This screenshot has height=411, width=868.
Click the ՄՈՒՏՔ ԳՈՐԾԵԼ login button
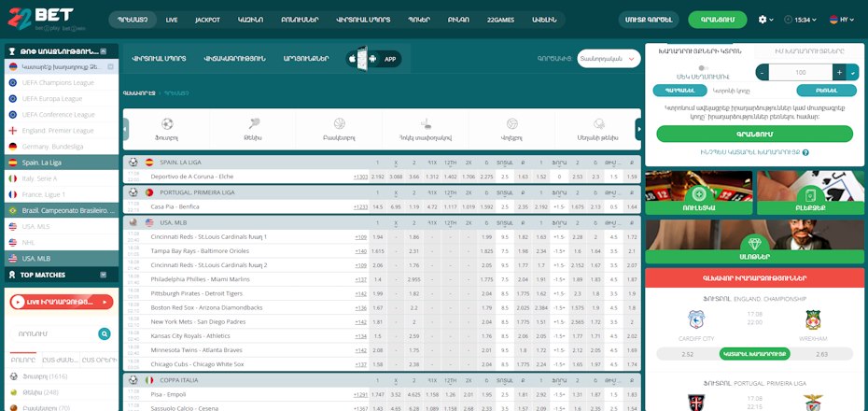click(649, 20)
